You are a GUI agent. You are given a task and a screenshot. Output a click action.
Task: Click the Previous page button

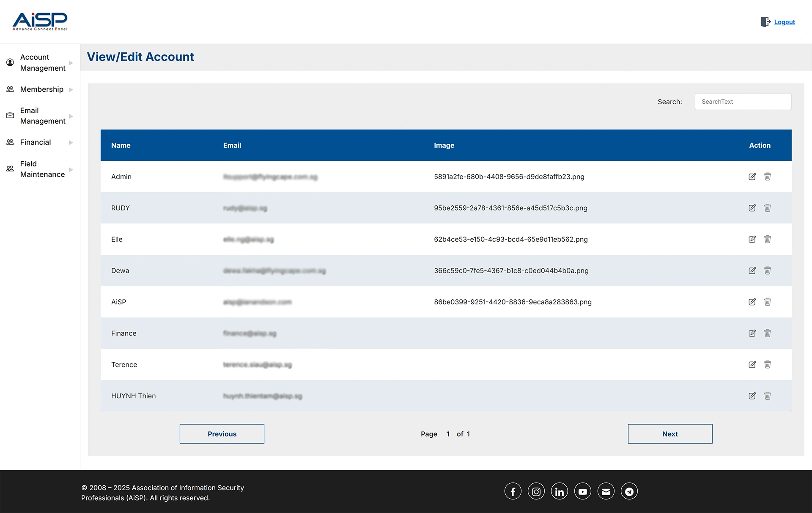coord(222,434)
